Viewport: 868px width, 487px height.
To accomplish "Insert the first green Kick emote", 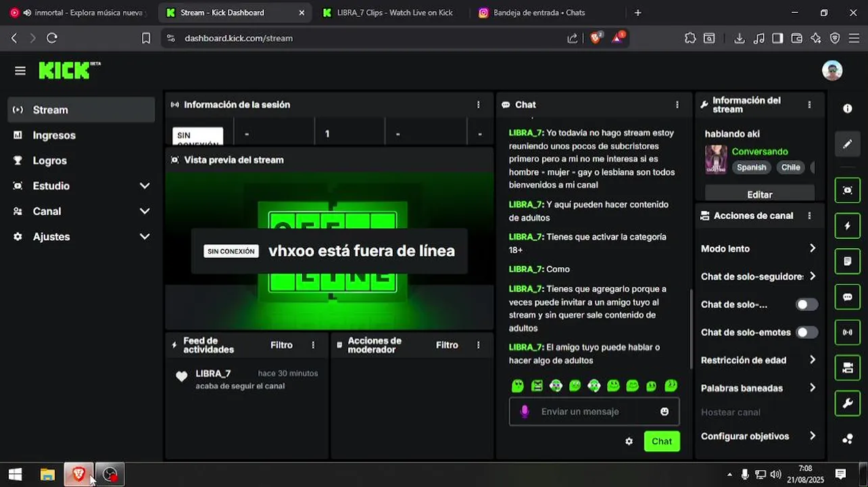I will pos(518,386).
